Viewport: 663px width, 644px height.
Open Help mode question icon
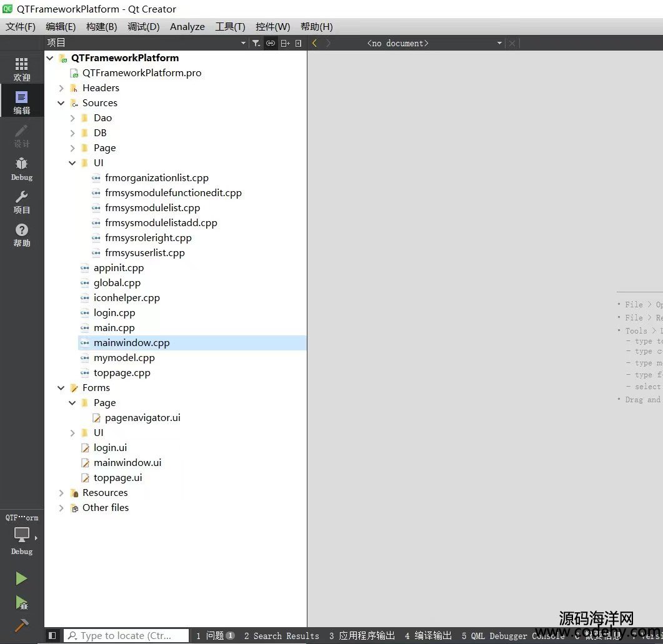22,235
